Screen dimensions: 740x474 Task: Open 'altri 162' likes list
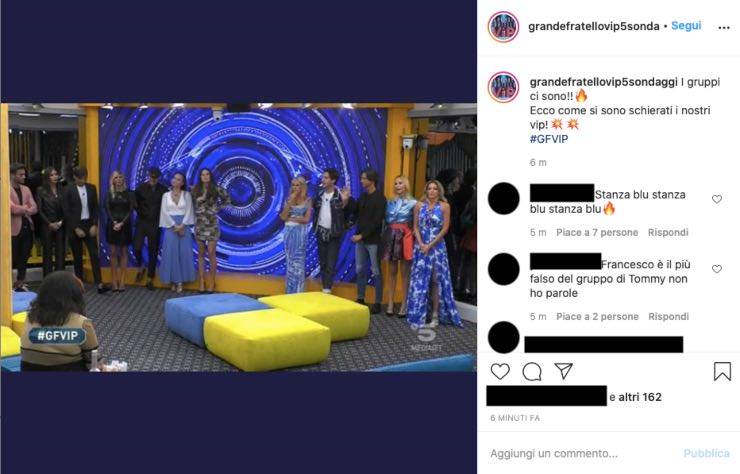[639, 397]
